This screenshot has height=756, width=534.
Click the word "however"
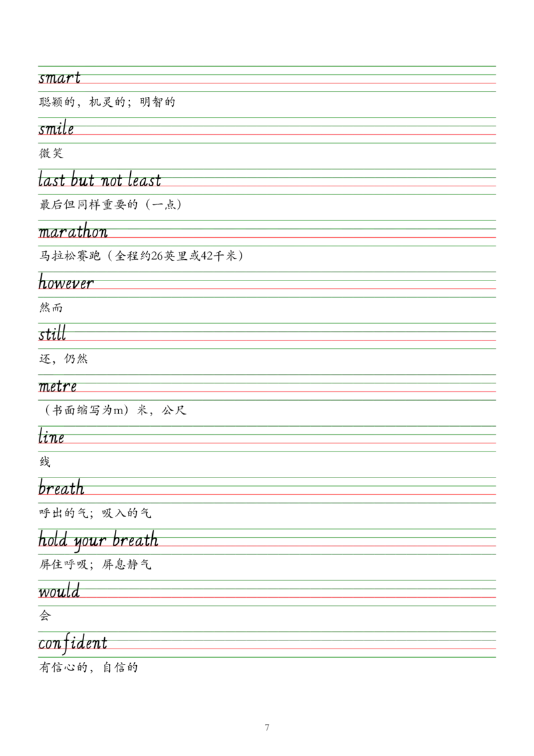[66, 283]
